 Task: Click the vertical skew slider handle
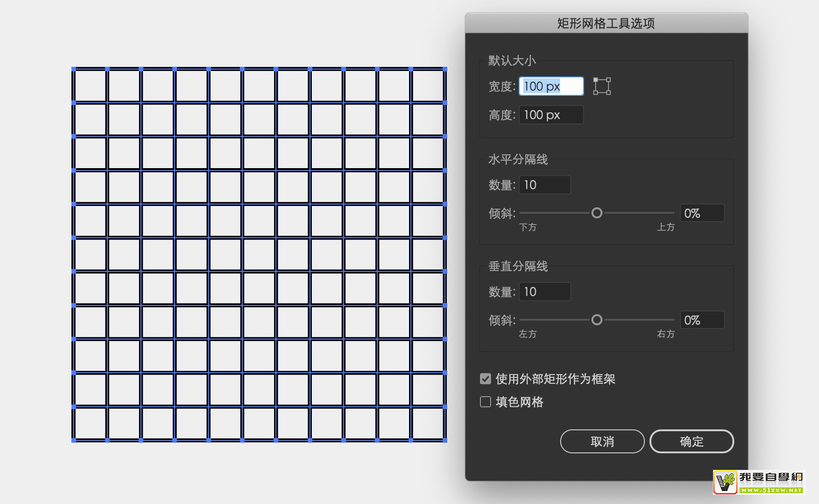pos(597,320)
